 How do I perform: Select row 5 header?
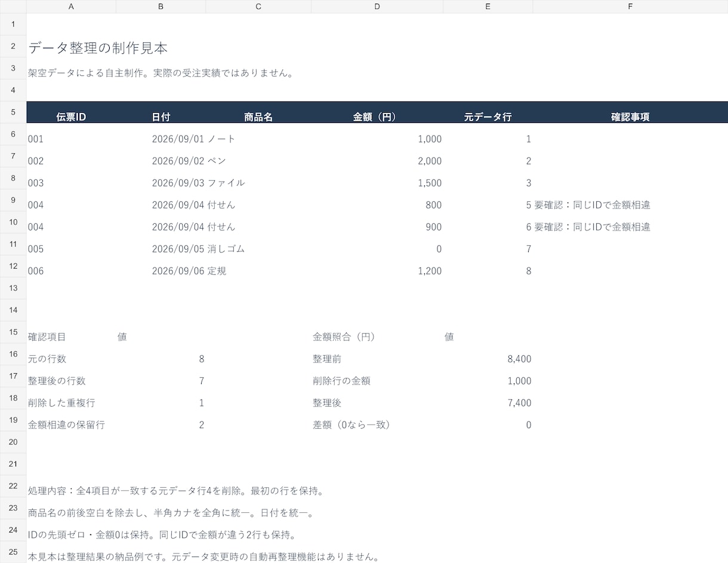click(13, 112)
